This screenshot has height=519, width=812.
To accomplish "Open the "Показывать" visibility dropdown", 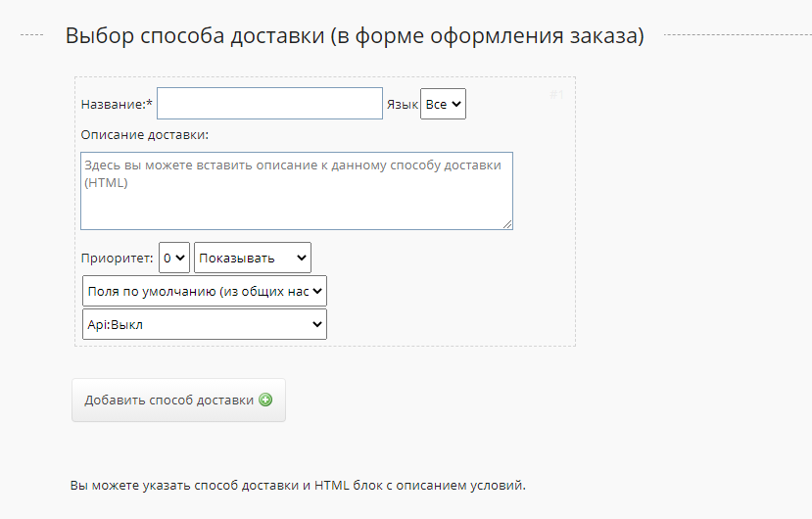I will (253, 259).
